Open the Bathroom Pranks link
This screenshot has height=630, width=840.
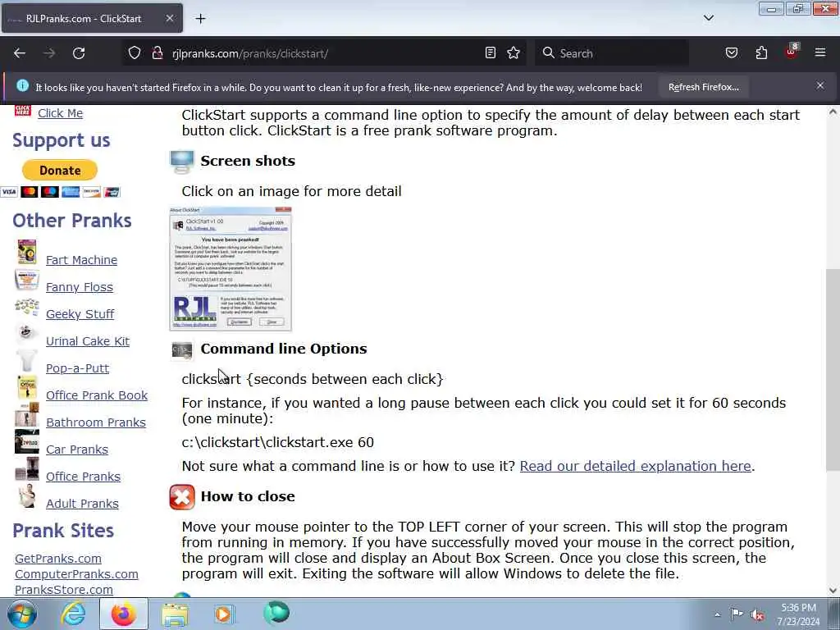95,422
